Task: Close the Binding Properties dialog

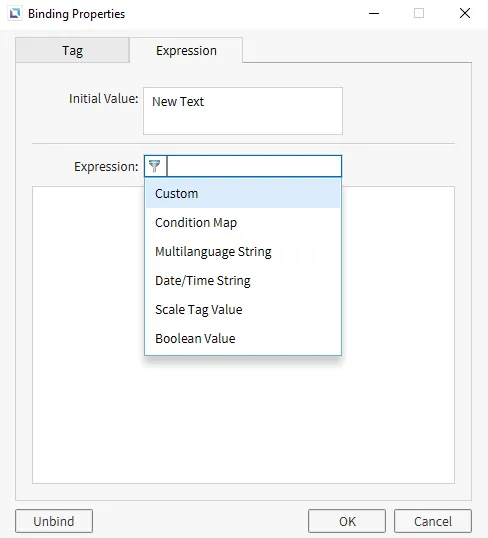Action: pyautogui.click(x=465, y=13)
